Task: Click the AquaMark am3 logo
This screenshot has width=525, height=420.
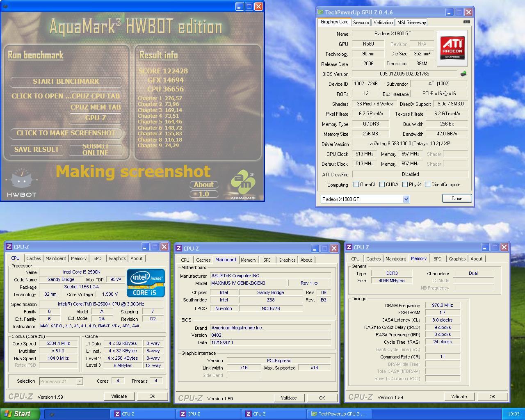Action: point(243,185)
